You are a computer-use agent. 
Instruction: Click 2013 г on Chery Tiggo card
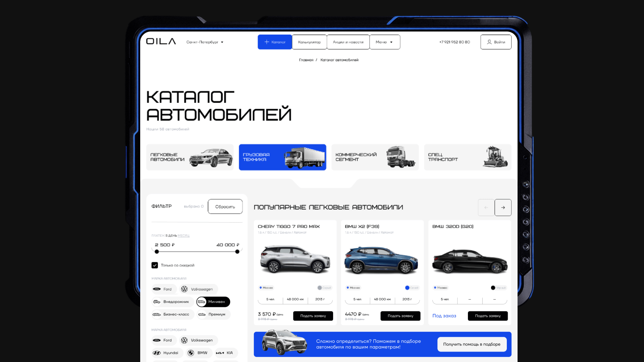point(320,299)
